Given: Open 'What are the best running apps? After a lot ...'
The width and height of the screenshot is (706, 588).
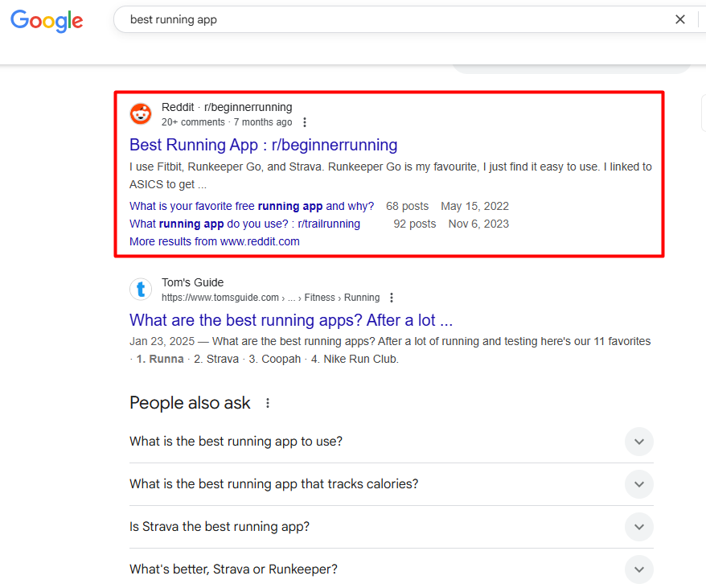Looking at the screenshot, I should click(291, 320).
